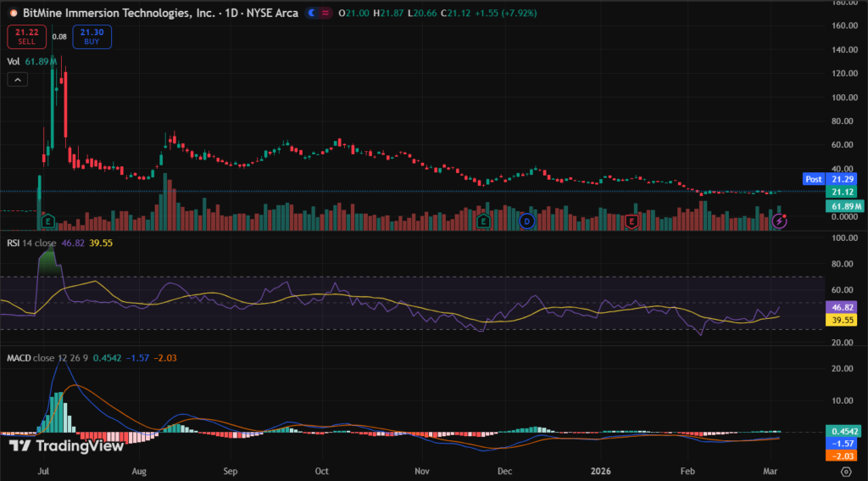Click the green earnings 'E' marker near December
Screen dimensions: 868x481
pyautogui.click(x=484, y=221)
